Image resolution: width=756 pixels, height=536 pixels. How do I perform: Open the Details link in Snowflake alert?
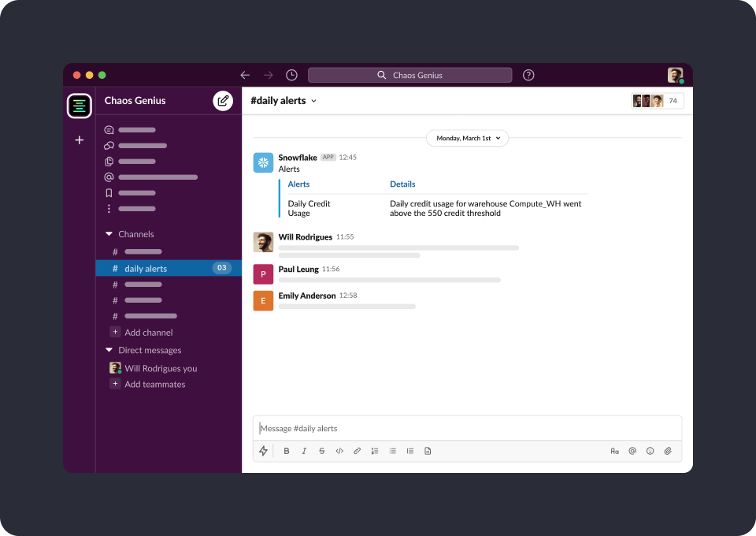402,184
